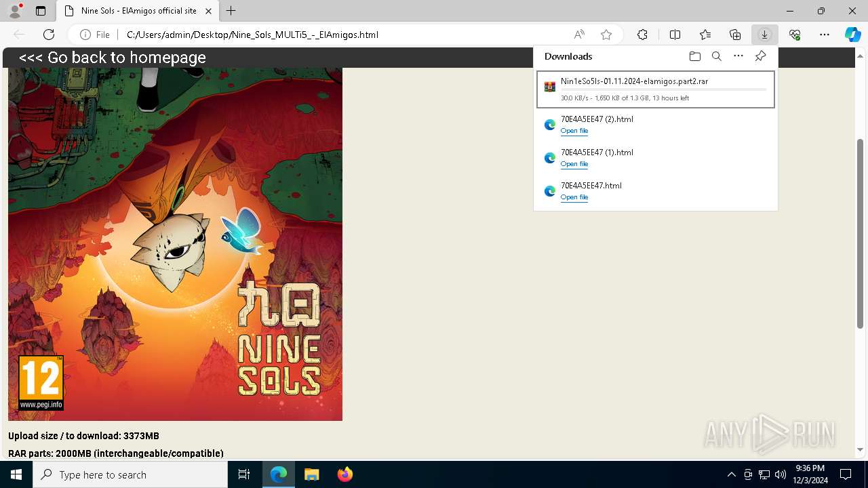
Task: Open the Edge profile icon
Action: [15, 11]
